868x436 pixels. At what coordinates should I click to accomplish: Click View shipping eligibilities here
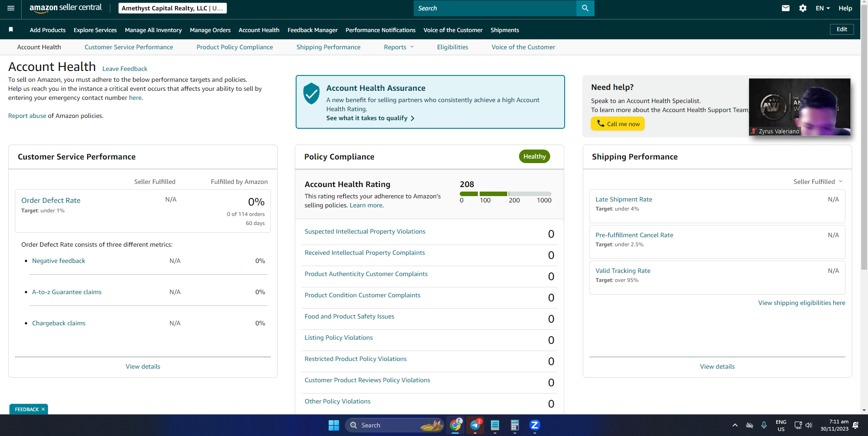(x=802, y=303)
